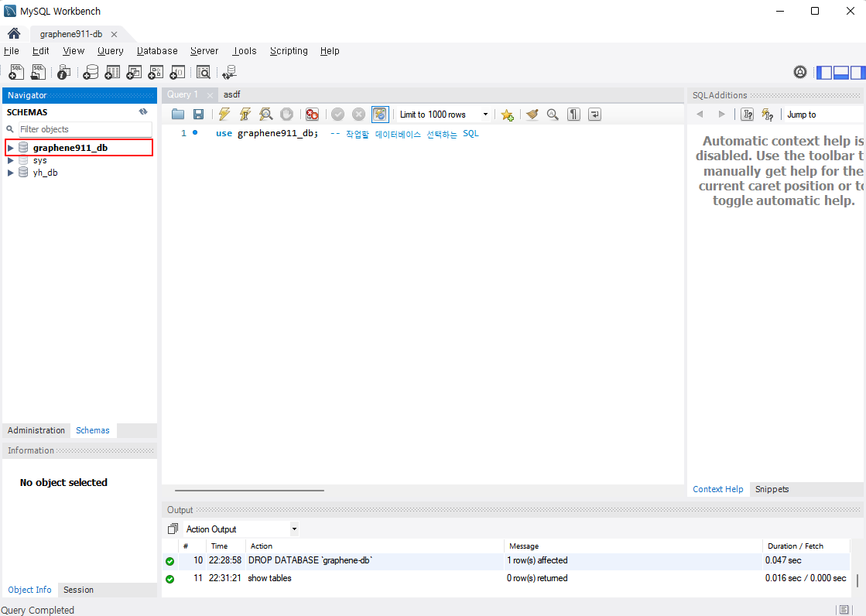Image resolution: width=866 pixels, height=616 pixels.
Task: Create a new stored procedure
Action: click(156, 72)
